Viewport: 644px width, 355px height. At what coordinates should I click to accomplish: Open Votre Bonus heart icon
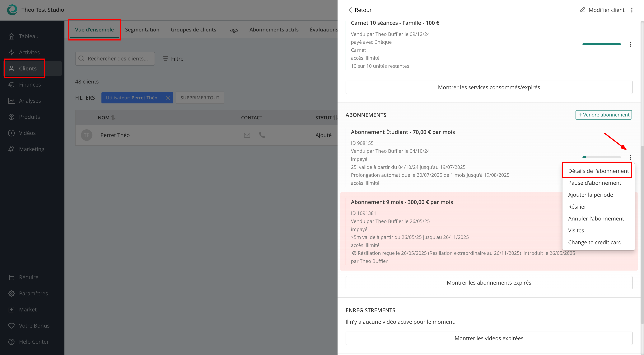11,326
